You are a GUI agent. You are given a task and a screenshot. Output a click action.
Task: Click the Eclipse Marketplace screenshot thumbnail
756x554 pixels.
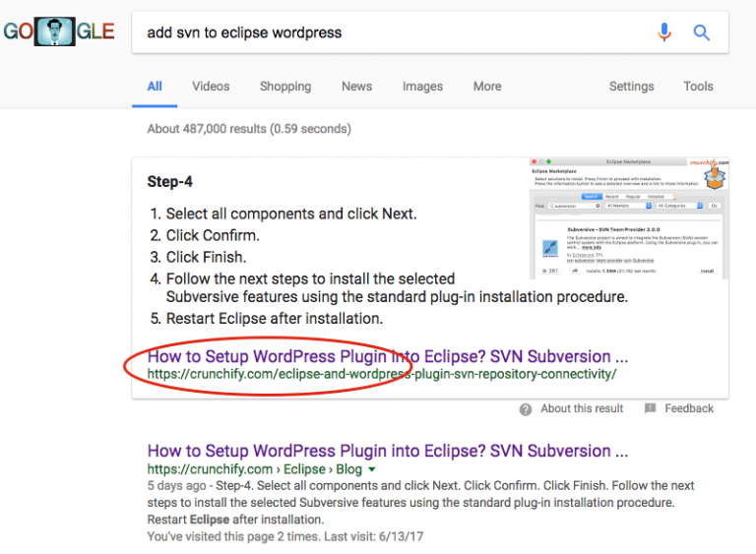pyautogui.click(x=629, y=217)
